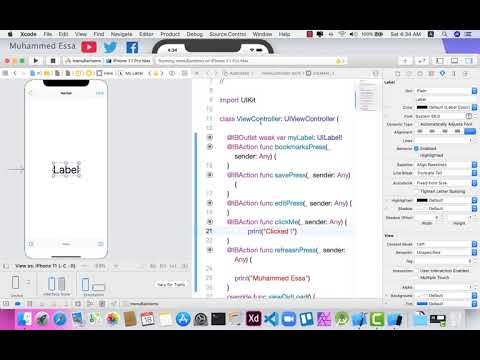Viewport: 480px width, 360px height.
Task: Click View as iPhone 11 device bar
Action: [x=45, y=266]
